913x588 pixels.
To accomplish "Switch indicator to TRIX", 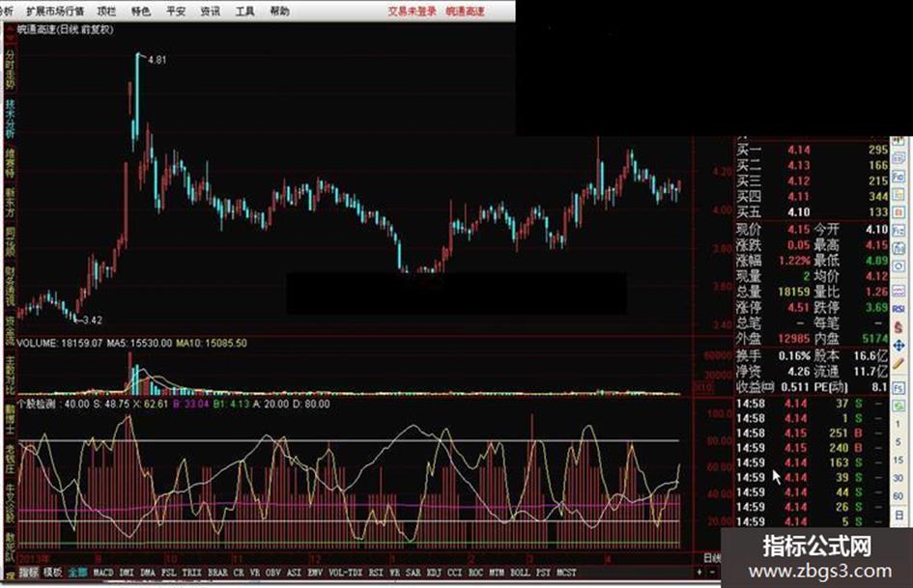I will tap(191, 573).
